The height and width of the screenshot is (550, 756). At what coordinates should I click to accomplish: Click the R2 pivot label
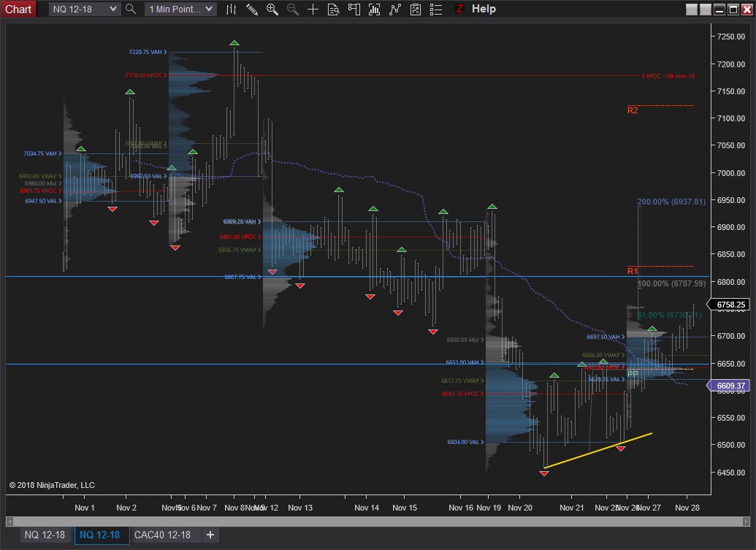pos(633,110)
